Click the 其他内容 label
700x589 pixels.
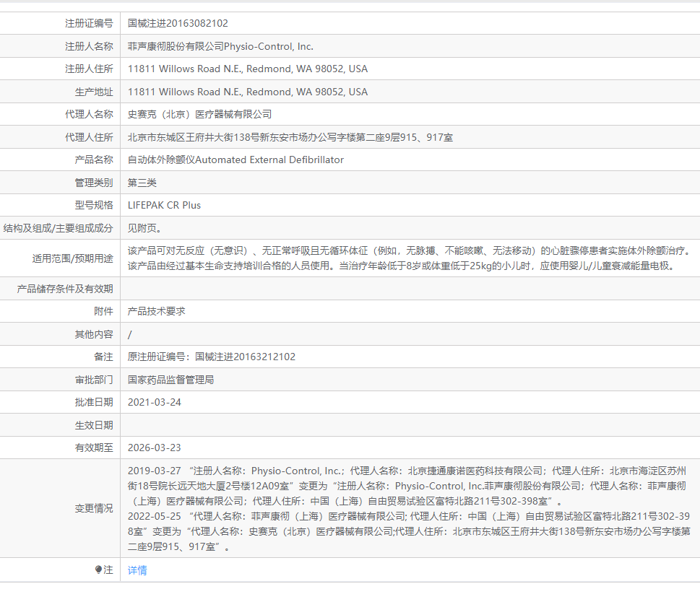pyautogui.click(x=94, y=334)
